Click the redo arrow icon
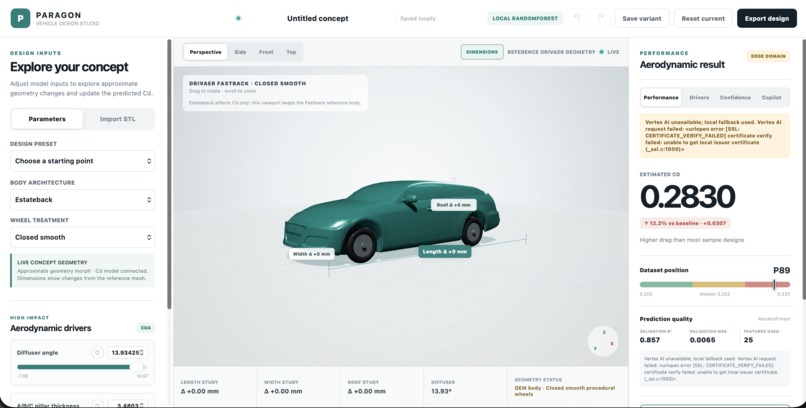Viewport: 806px width, 408px height. coord(600,18)
